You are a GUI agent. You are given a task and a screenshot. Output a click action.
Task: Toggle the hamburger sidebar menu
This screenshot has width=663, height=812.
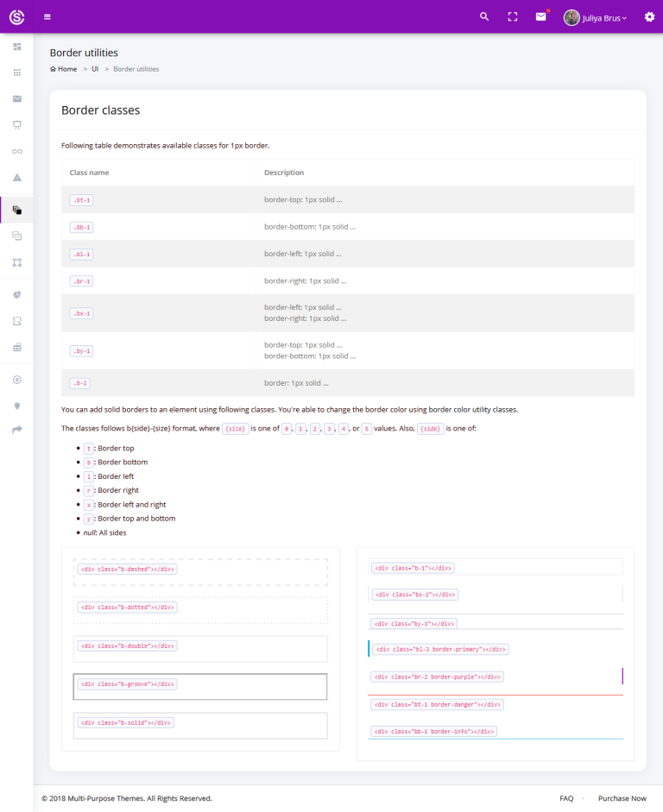pyautogui.click(x=47, y=16)
